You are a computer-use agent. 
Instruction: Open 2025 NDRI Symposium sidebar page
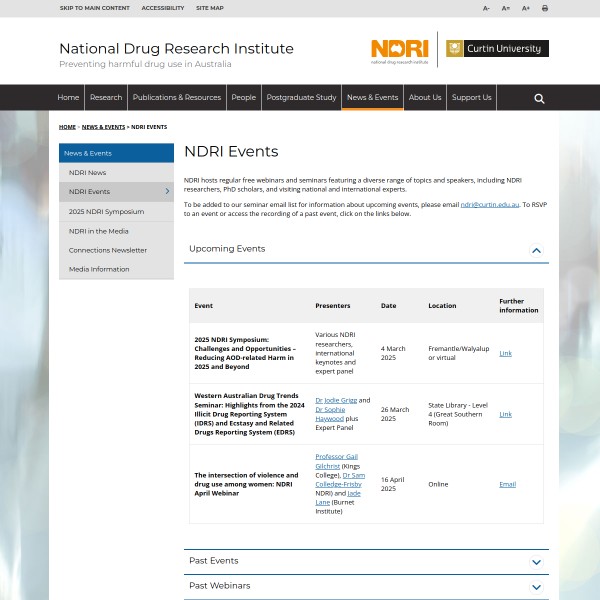point(106,211)
